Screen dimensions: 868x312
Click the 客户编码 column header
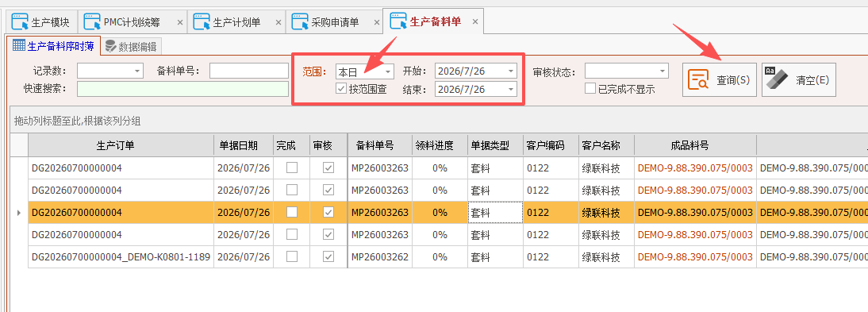pyautogui.click(x=551, y=146)
